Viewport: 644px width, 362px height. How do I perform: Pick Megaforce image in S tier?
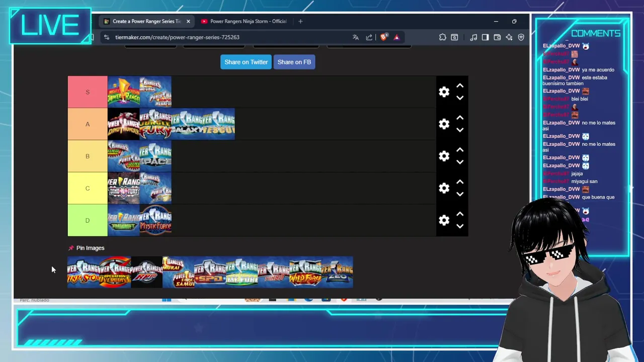click(x=155, y=92)
